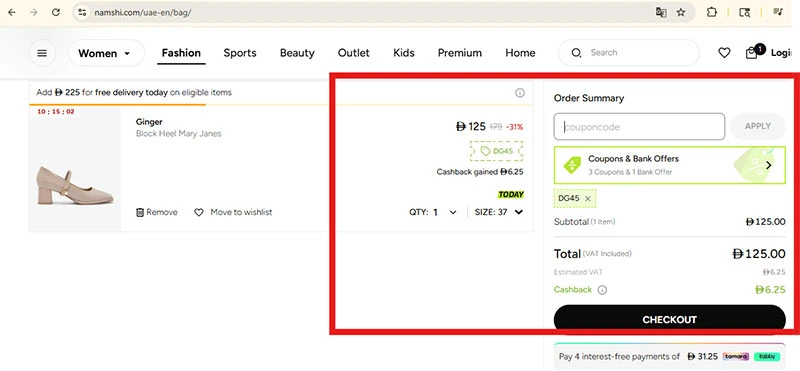Click the CHECKOUT button
Screen dimensions: 800x371
[x=669, y=319]
